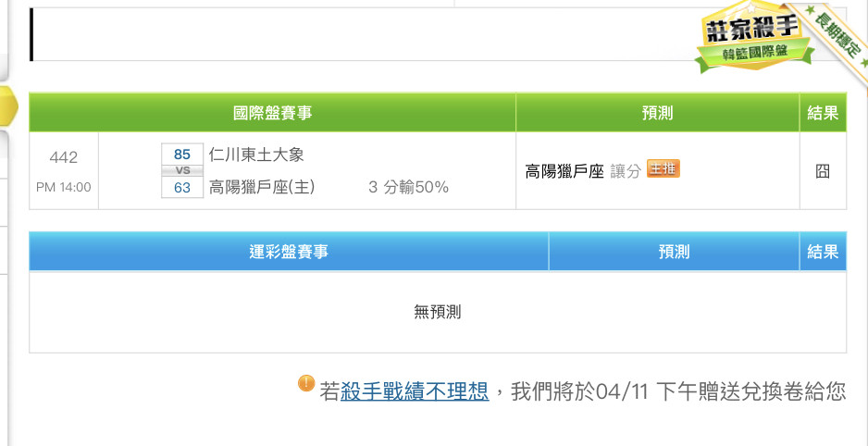Click the orange 主推 tag
The image size is (868, 446).
663,168
